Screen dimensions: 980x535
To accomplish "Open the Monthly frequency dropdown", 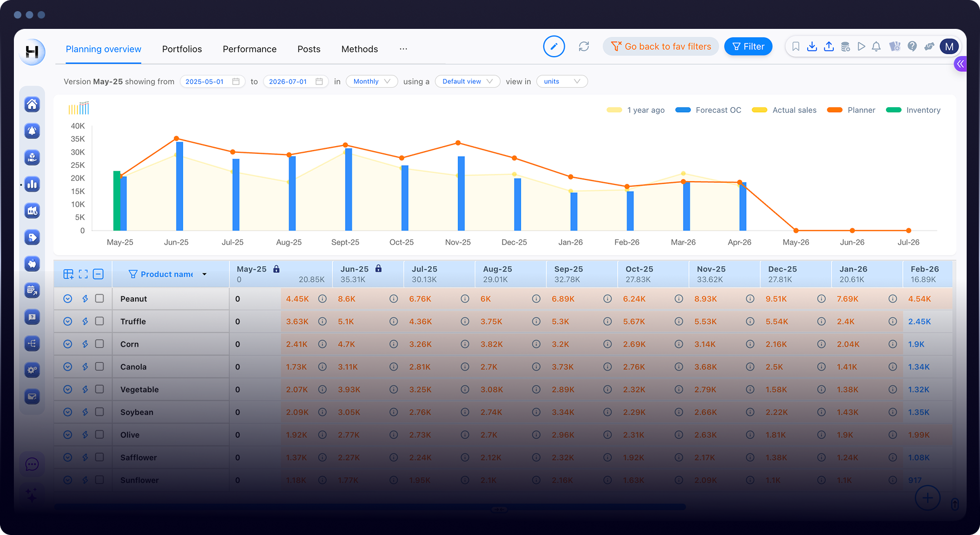I will (x=371, y=81).
